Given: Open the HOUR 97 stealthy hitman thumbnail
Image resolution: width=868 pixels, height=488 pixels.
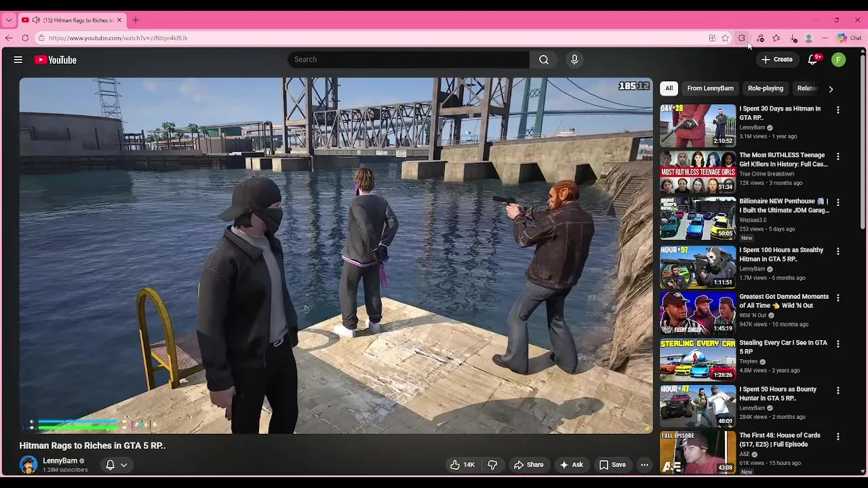Looking at the screenshot, I should 698,267.
